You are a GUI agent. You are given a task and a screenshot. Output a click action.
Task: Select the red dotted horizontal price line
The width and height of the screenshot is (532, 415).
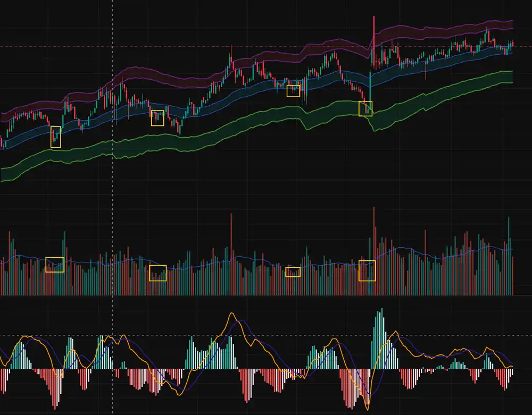coord(160,47)
